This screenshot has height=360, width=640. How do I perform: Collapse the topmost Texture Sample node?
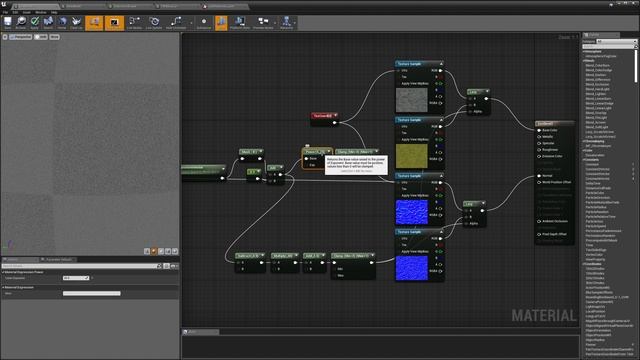441,64
